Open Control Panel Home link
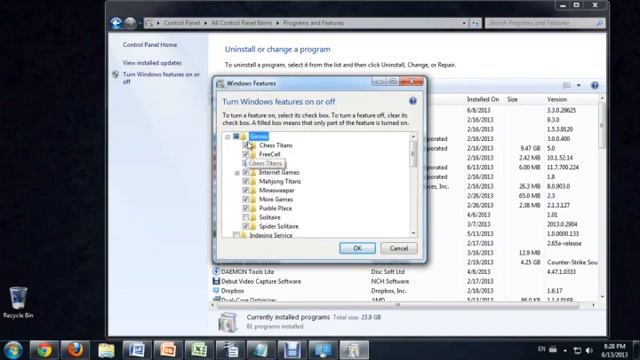The height and width of the screenshot is (360, 640). pos(150,44)
